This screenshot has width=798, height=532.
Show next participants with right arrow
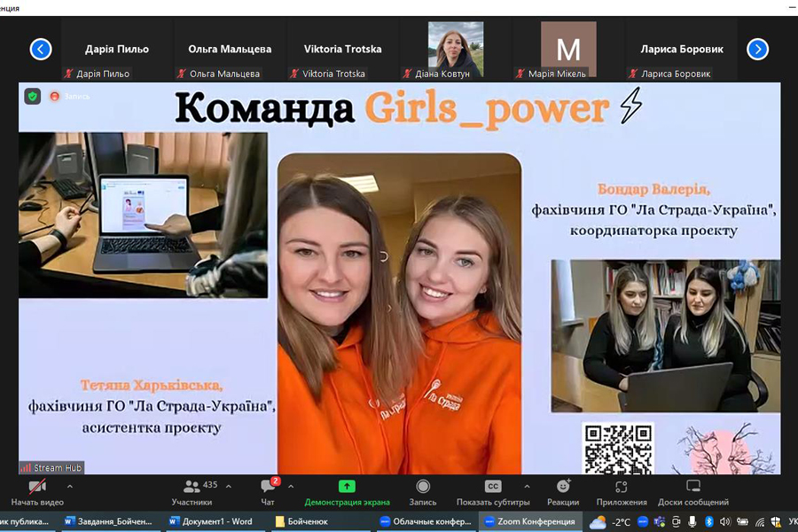coord(757,50)
